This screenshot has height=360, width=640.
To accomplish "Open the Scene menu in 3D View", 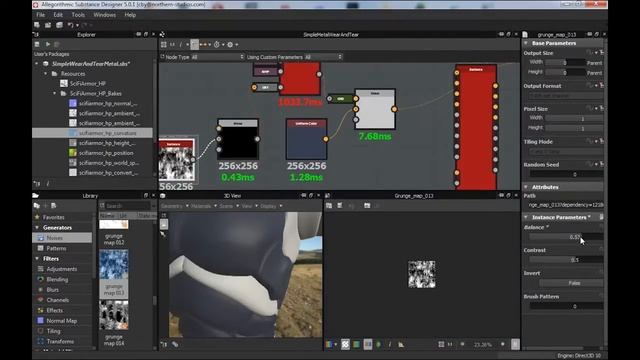I will [228, 206].
